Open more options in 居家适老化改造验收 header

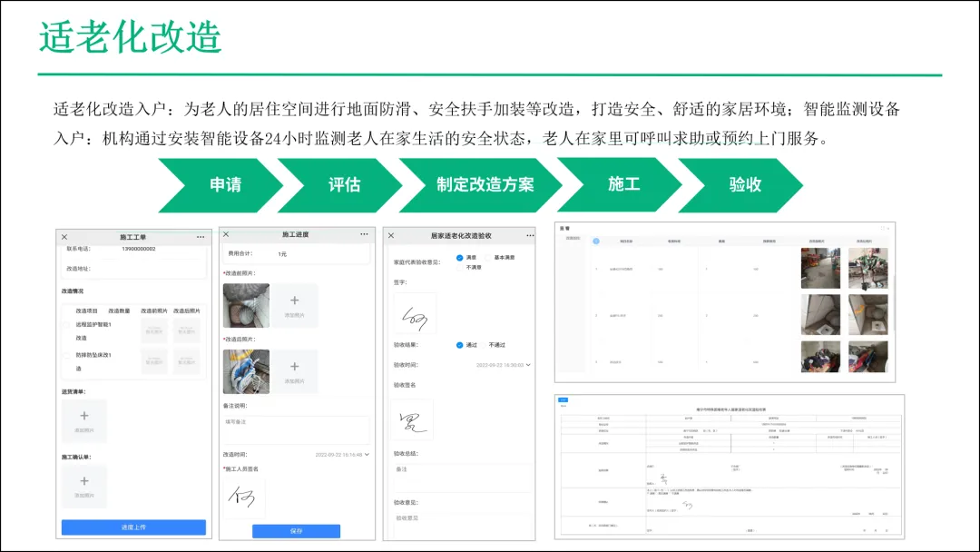(x=530, y=236)
